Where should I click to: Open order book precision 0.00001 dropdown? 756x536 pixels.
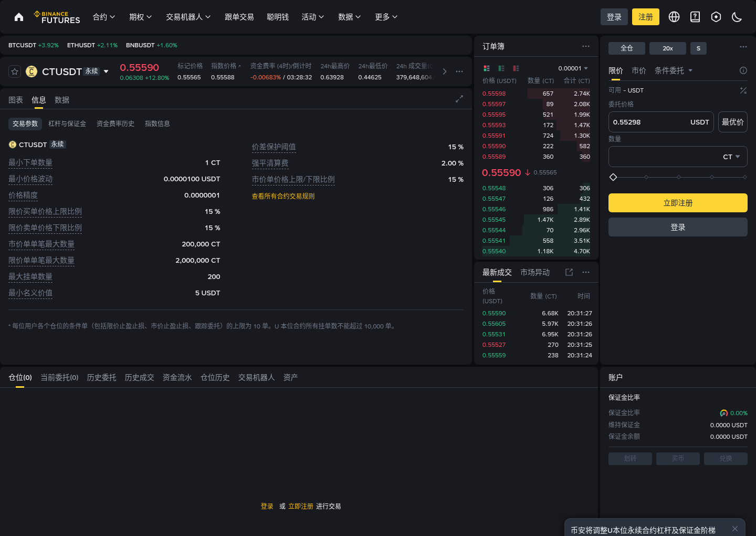(573, 68)
